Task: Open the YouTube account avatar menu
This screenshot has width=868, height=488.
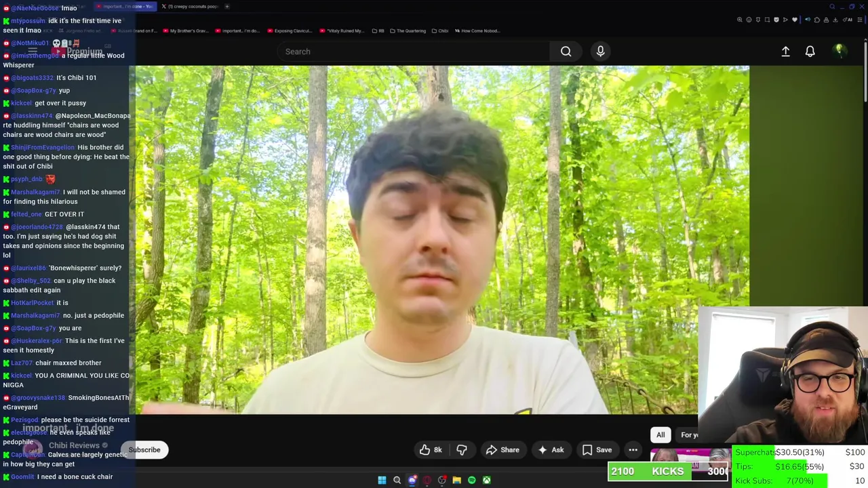Action: [839, 51]
